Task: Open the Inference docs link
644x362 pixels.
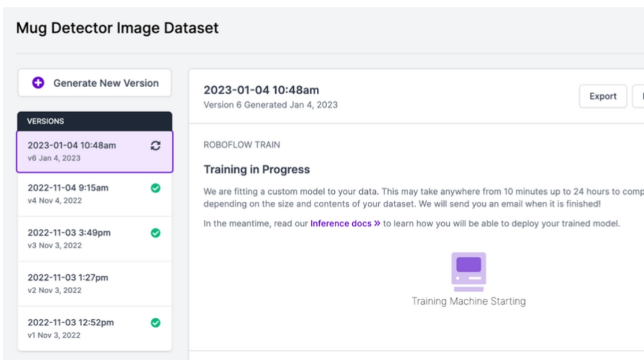Action: [340, 223]
